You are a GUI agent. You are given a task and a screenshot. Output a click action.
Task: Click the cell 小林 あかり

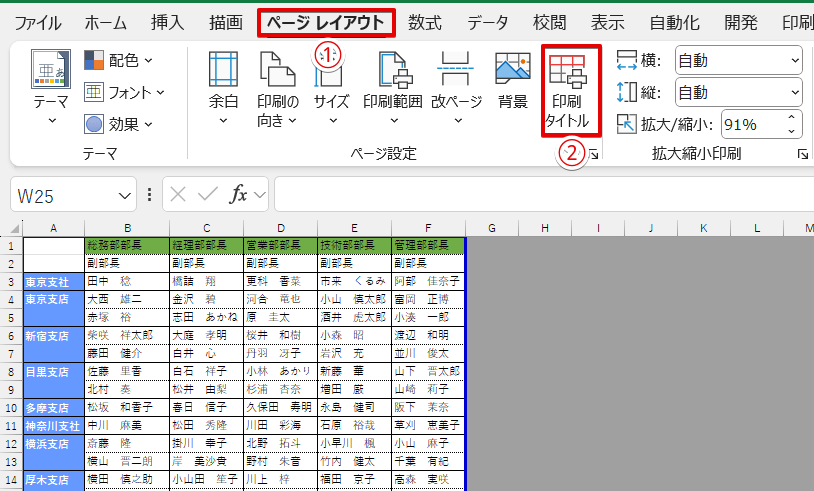280,371
